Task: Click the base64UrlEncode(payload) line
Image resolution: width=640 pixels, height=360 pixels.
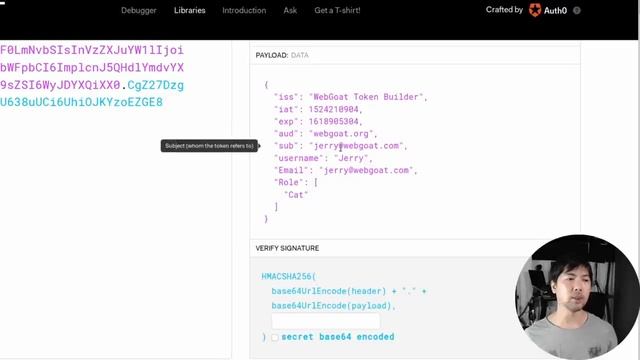Action: tap(333, 306)
